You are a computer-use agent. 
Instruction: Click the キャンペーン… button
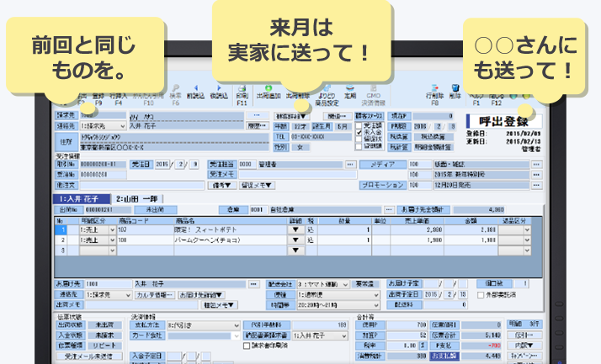524,356
